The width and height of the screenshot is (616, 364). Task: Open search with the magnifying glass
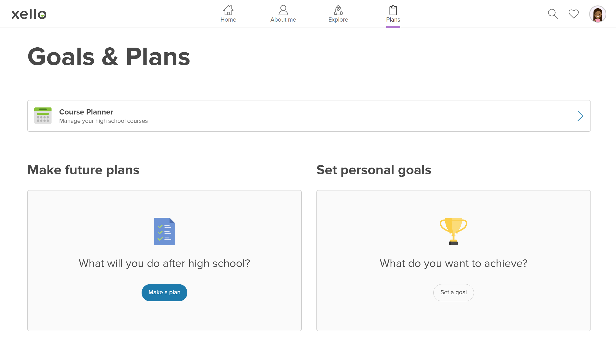(553, 14)
